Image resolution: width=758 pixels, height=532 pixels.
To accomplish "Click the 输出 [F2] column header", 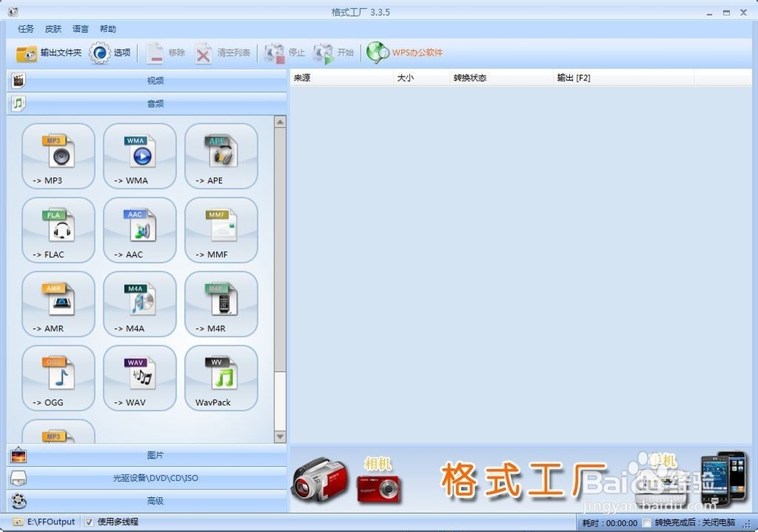I will pyautogui.click(x=624, y=78).
